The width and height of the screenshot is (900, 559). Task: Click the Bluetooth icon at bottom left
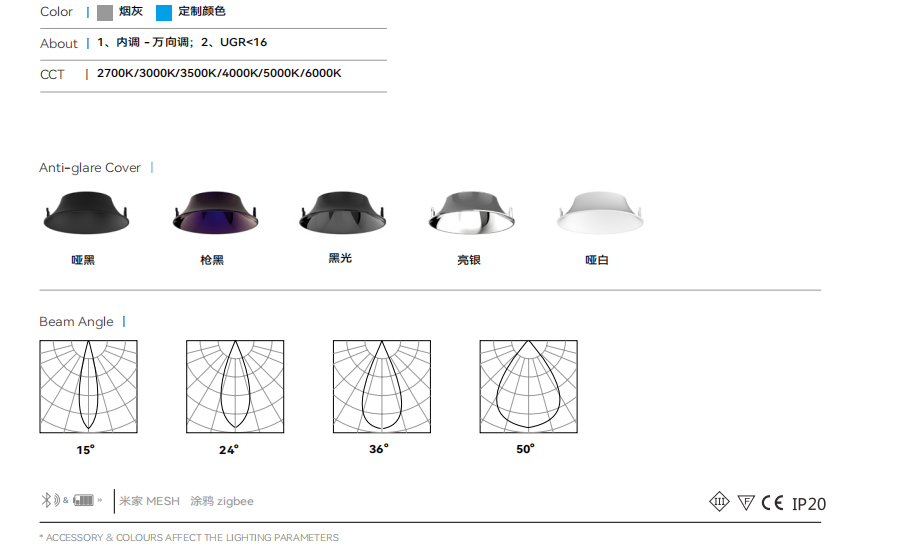[x=46, y=500]
